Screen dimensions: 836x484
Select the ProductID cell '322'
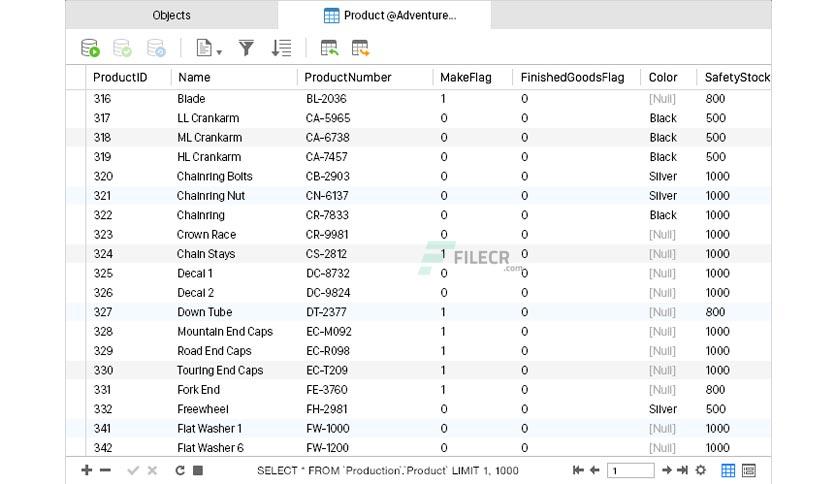(x=103, y=215)
